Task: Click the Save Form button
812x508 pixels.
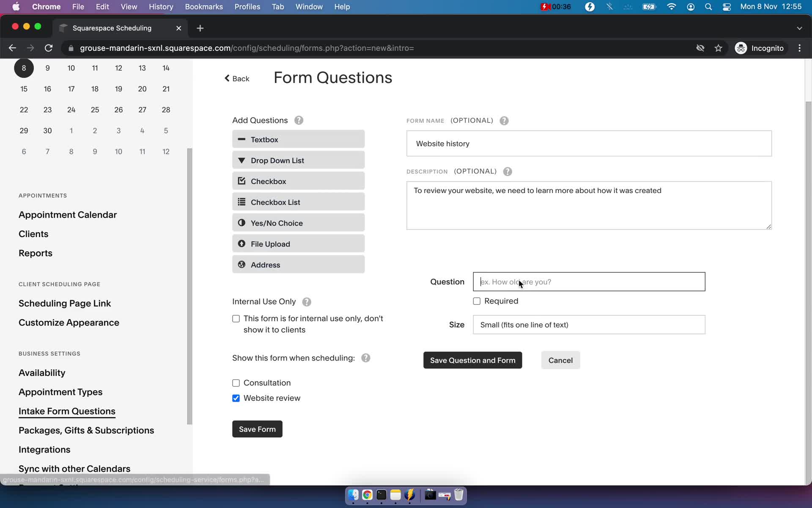Action: coord(257,429)
